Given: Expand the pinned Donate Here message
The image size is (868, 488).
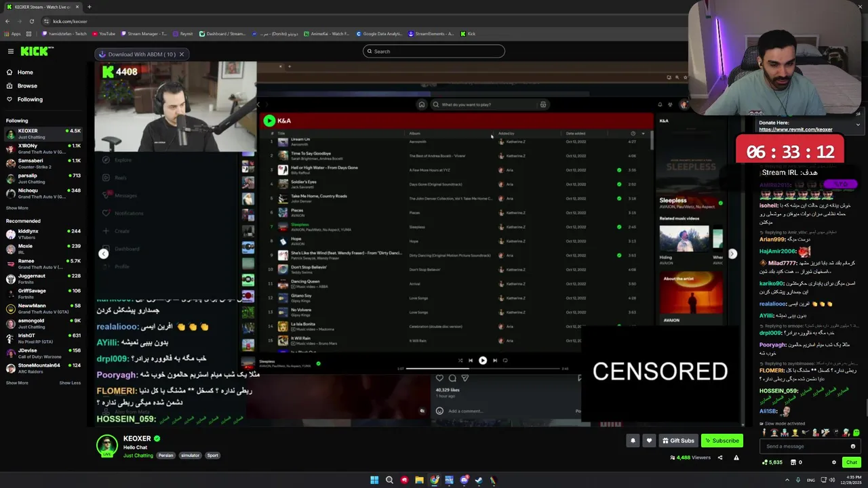Looking at the screenshot, I should click(858, 125).
